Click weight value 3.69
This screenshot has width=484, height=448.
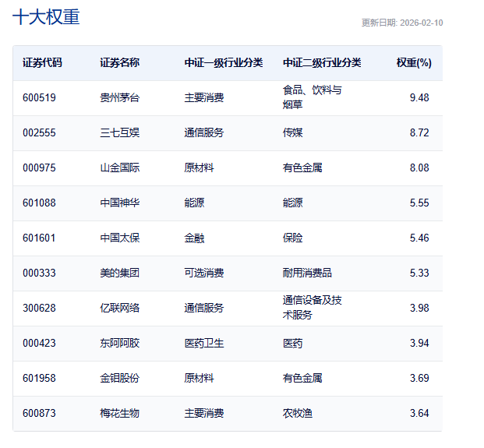(419, 379)
